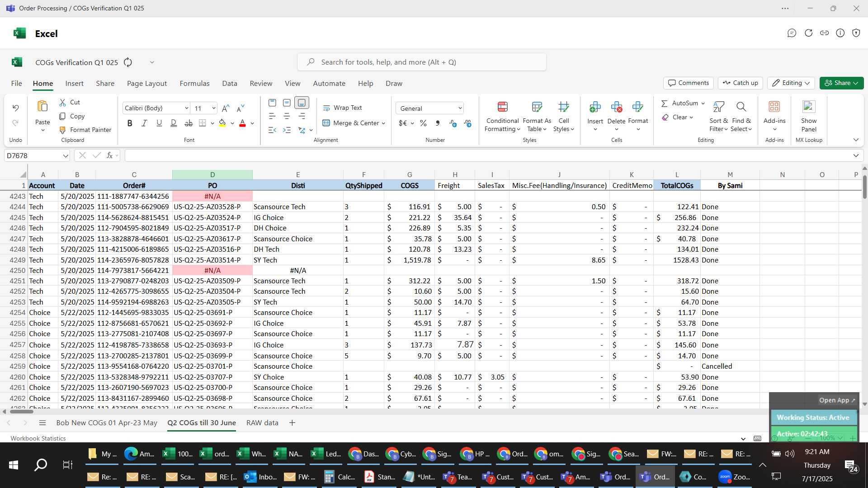Viewport: 868px width, 488px height.
Task: Switch to the Formulas ribbon tab
Action: [x=194, y=83]
